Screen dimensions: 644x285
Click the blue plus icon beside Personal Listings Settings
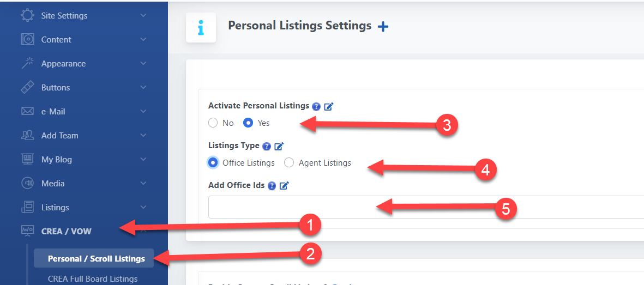383,26
